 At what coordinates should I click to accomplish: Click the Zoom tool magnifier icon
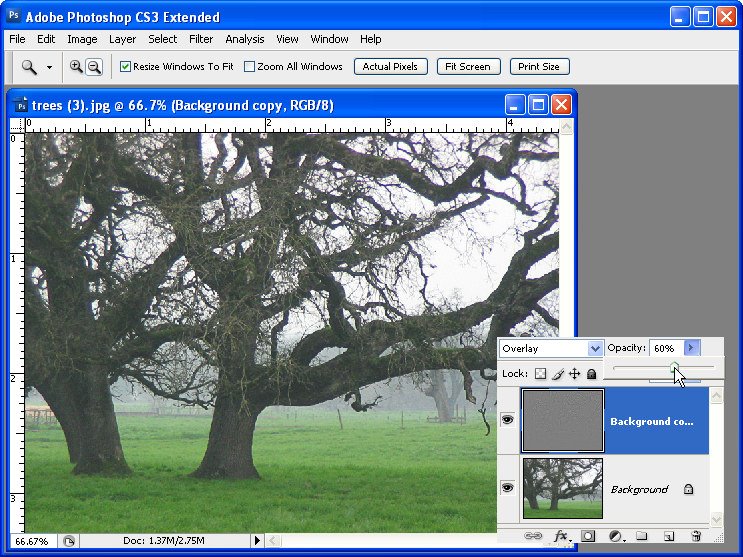coord(29,67)
